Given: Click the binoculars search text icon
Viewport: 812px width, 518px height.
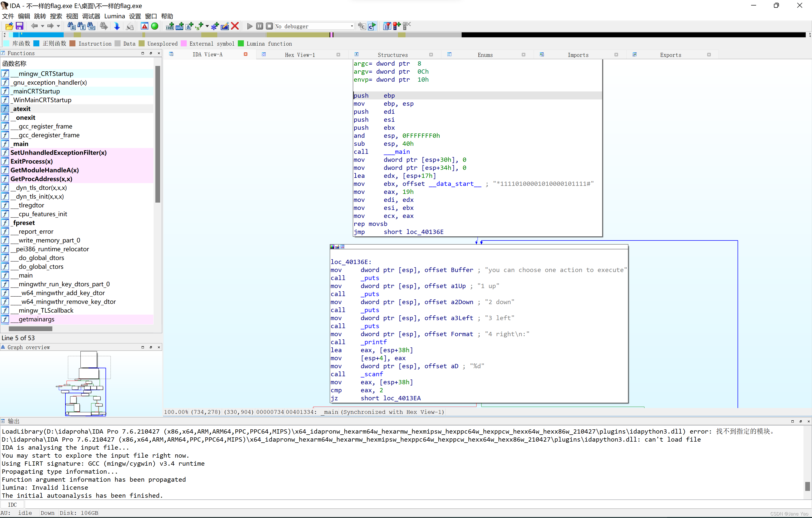Looking at the screenshot, I should click(81, 26).
